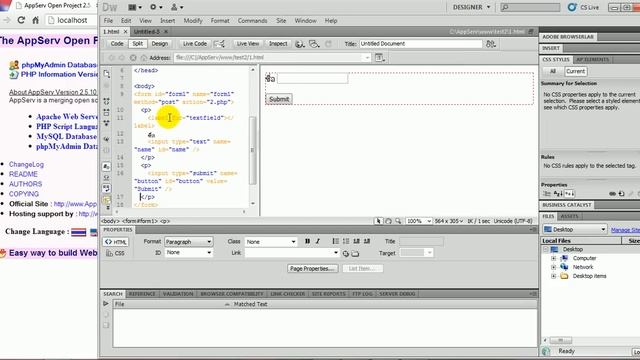The image size is (640, 360).
Task: Open the Format Paragraph dropdown
Action: (188, 242)
